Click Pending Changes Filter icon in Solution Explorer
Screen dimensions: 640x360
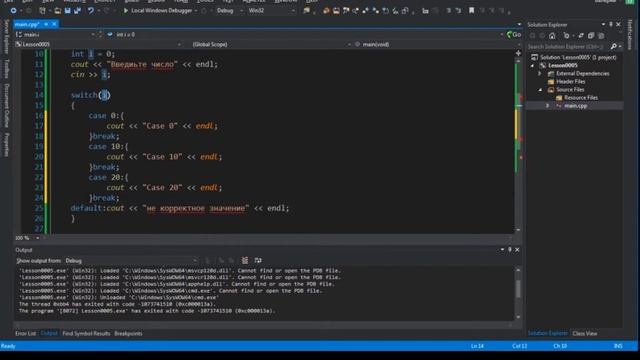click(567, 36)
